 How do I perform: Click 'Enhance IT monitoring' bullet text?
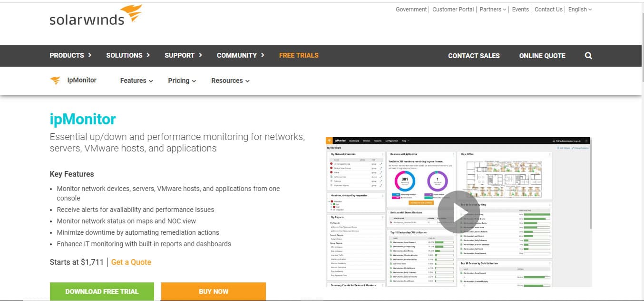coord(144,244)
